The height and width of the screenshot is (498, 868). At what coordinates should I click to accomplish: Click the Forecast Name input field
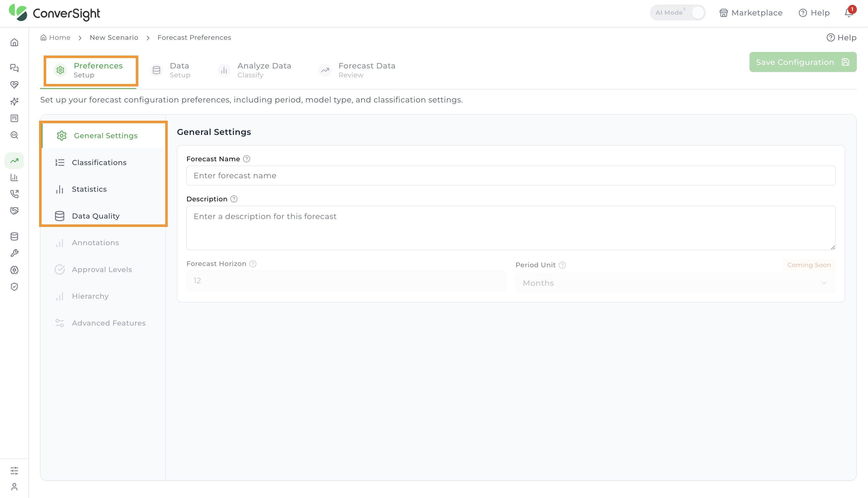tap(511, 175)
